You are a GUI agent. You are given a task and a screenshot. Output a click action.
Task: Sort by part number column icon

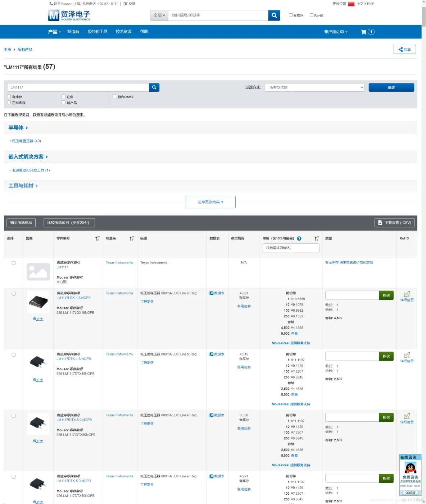click(x=98, y=239)
